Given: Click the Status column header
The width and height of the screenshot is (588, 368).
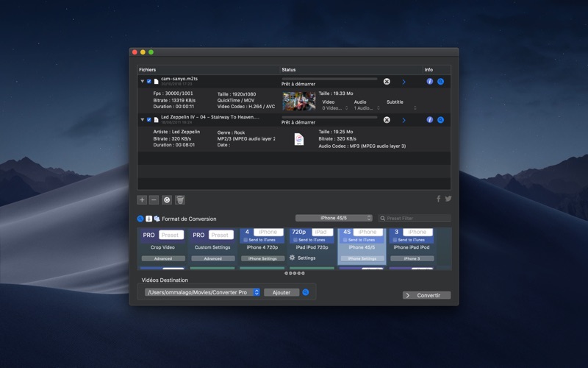Looking at the screenshot, I should pyautogui.click(x=351, y=69).
